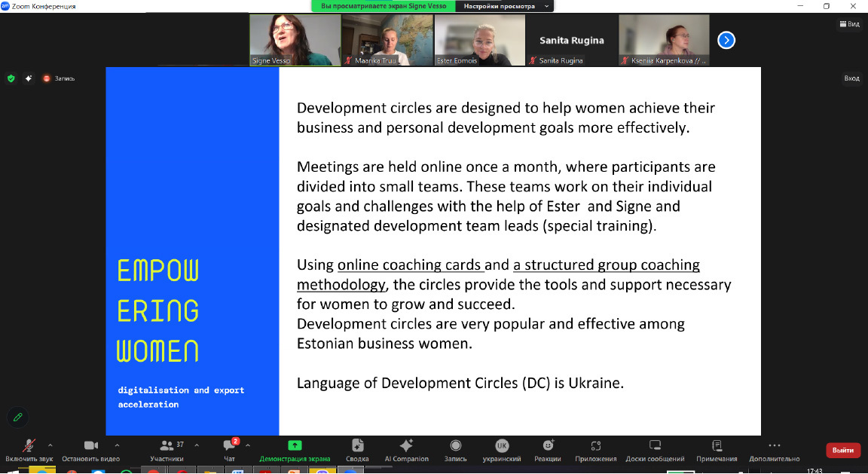The image size is (868, 474).
Task: Show next participants with blue arrow
Action: (x=726, y=41)
